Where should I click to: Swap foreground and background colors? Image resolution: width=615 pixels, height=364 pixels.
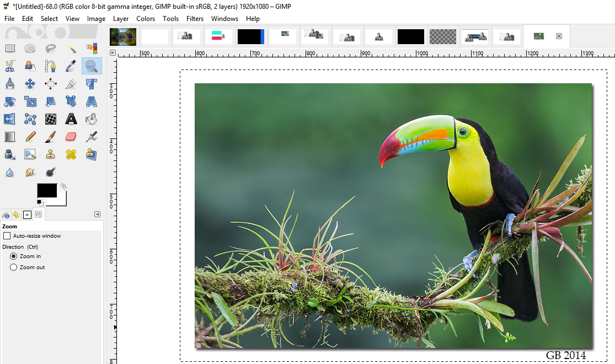click(x=63, y=186)
